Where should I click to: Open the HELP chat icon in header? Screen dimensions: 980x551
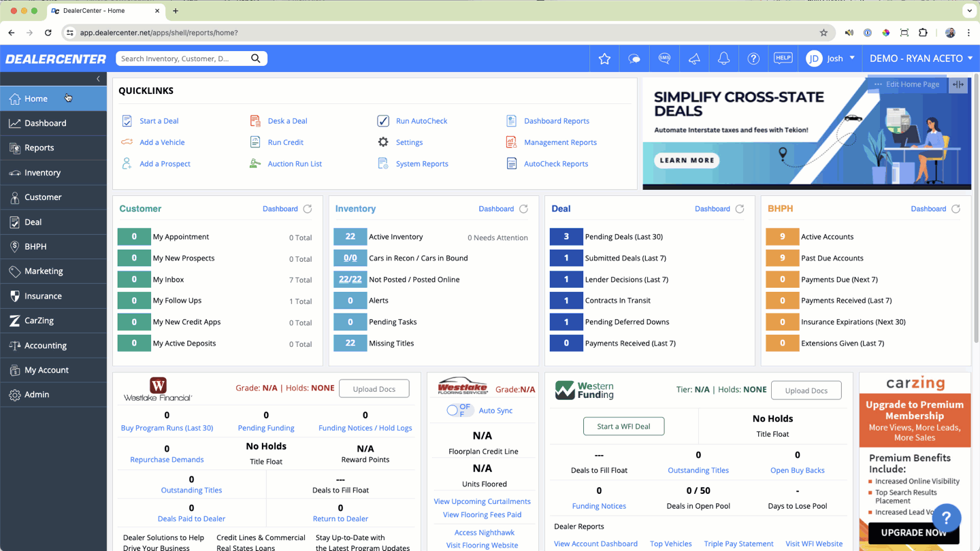coord(783,59)
